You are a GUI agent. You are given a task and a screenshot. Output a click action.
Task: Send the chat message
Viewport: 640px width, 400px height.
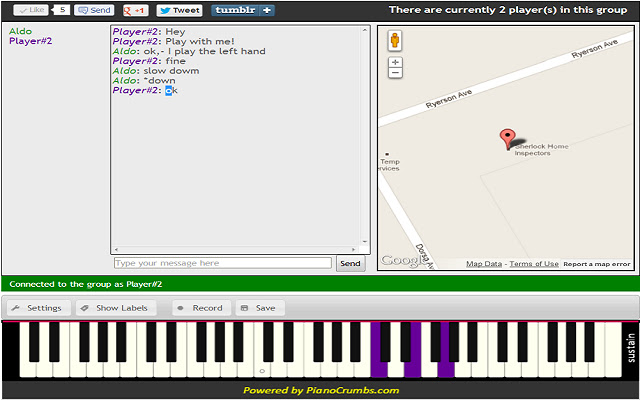click(x=350, y=264)
